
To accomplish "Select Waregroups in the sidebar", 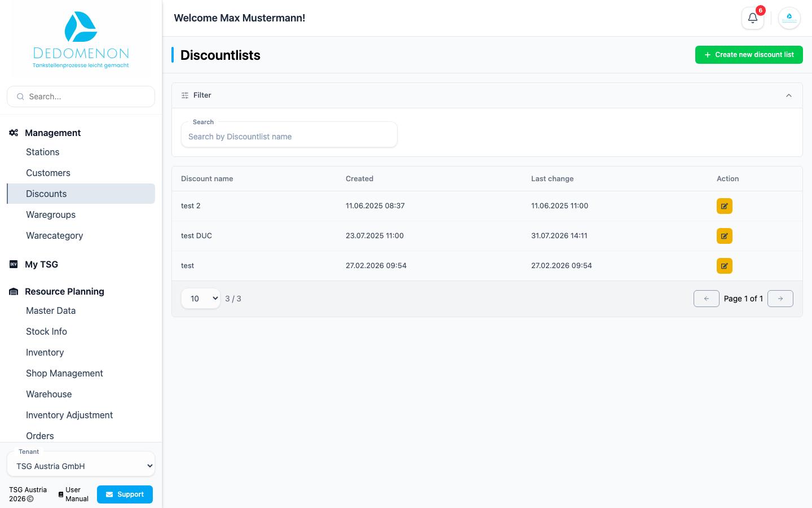I will (x=51, y=214).
